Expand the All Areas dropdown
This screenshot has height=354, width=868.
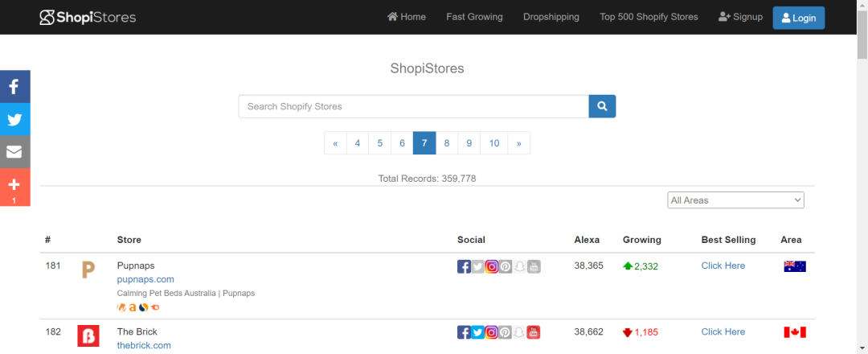pos(735,200)
